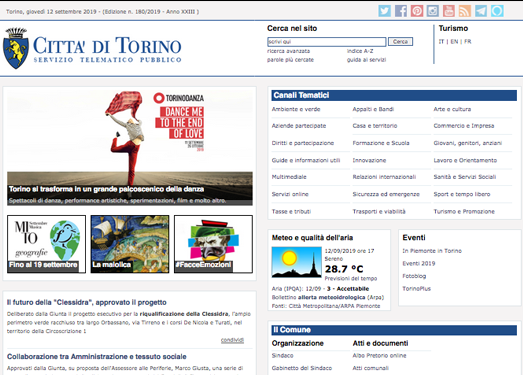Open Turismo e Promozione channel
The width and height of the screenshot is (523, 375).
click(x=464, y=212)
